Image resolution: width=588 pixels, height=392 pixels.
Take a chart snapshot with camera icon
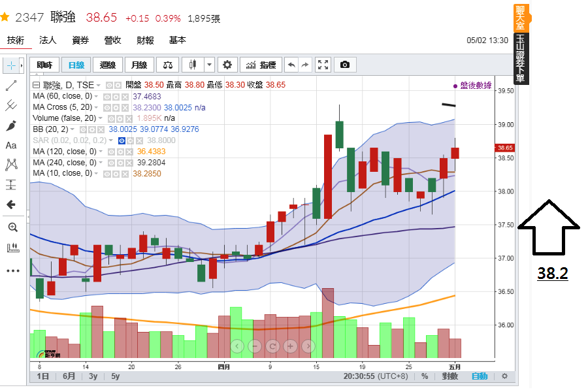tap(345, 65)
